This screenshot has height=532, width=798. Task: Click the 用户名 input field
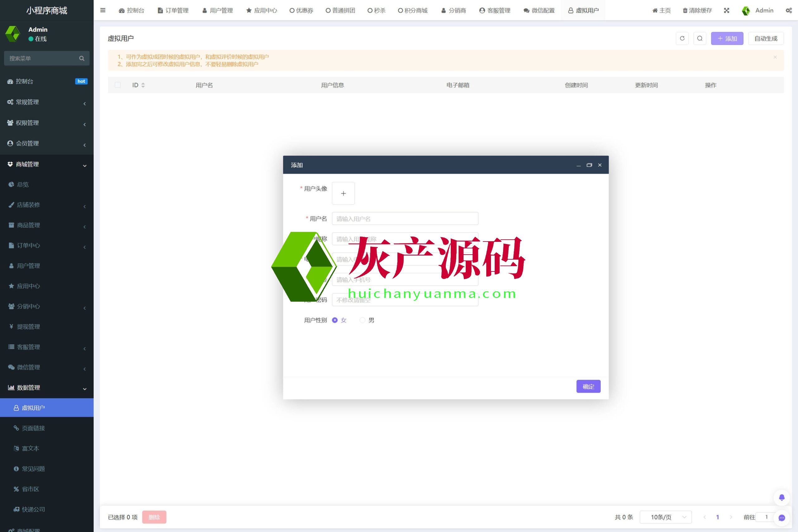point(405,218)
